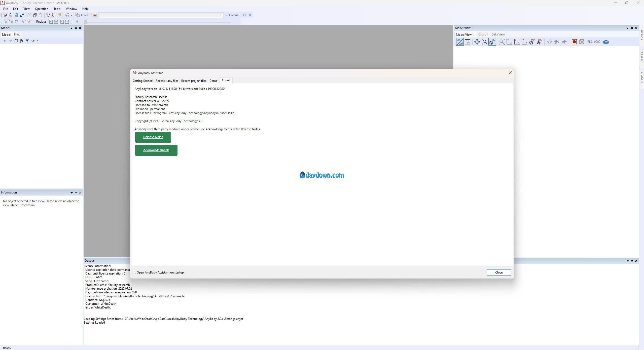The width and height of the screenshot is (644, 350).
Task: Rotate the view by 90 degrees
Action: [x=532, y=42]
